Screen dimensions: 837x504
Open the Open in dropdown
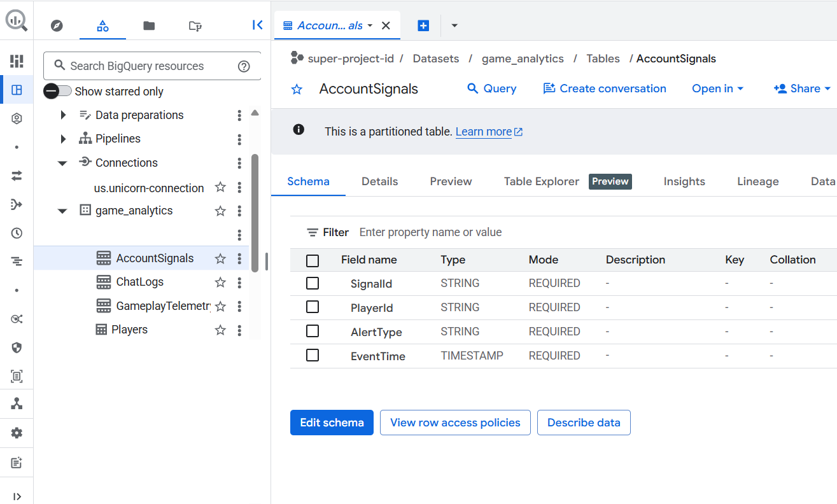717,88
